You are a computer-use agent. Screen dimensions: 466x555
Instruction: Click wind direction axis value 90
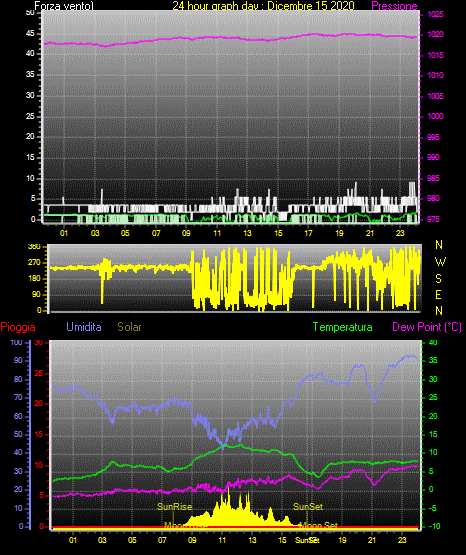pyautogui.click(x=36, y=294)
